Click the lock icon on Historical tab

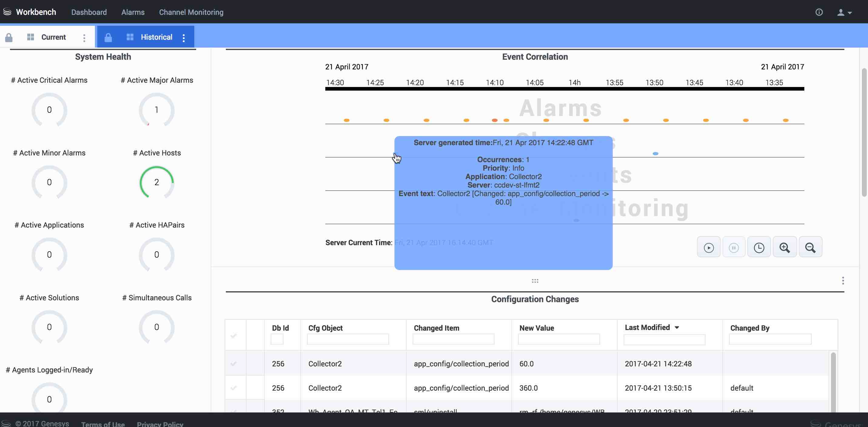[108, 37]
